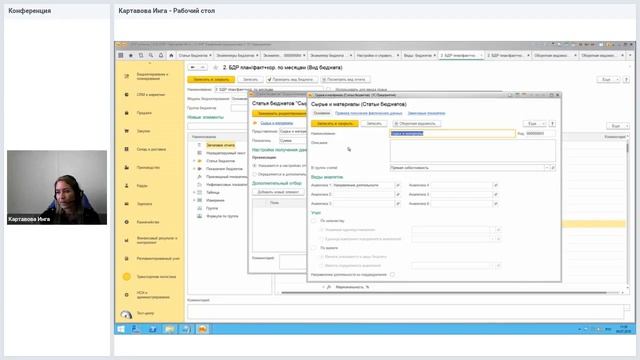640x360 pixels.
Task: Expand the Таблица tree node
Action: click(194, 192)
